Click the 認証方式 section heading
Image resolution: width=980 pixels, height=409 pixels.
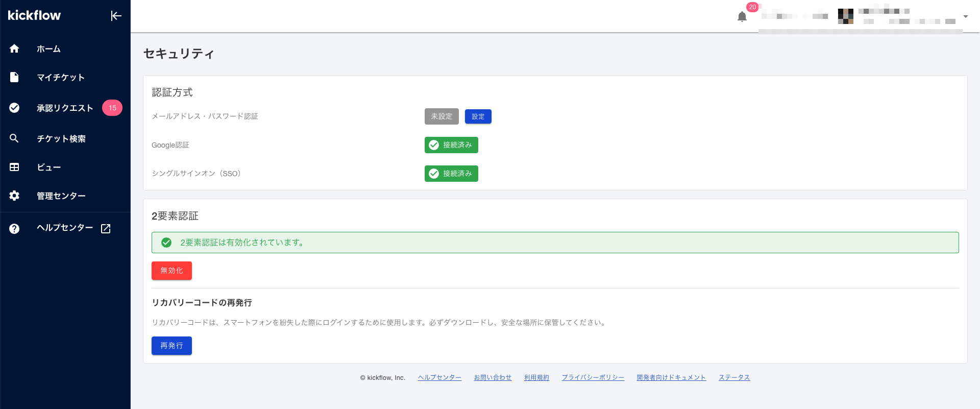coord(172,92)
